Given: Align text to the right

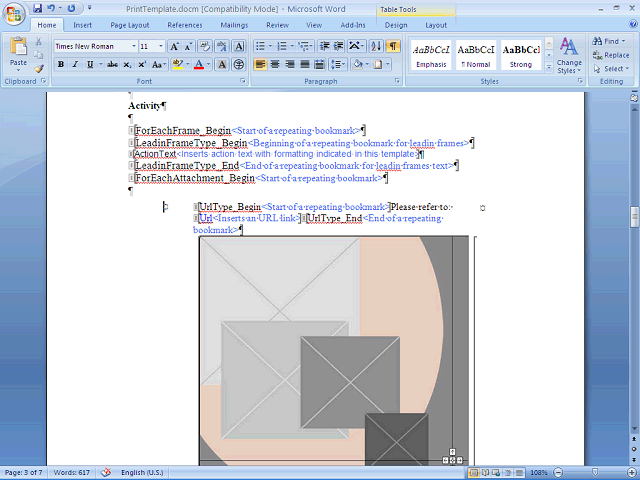Looking at the screenshot, I should pos(290,64).
